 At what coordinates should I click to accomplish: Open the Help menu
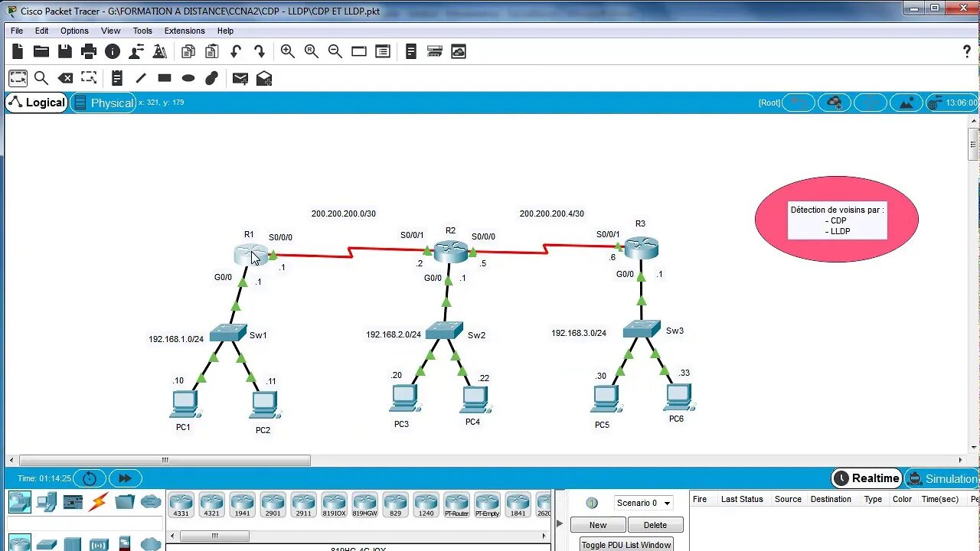click(x=225, y=31)
